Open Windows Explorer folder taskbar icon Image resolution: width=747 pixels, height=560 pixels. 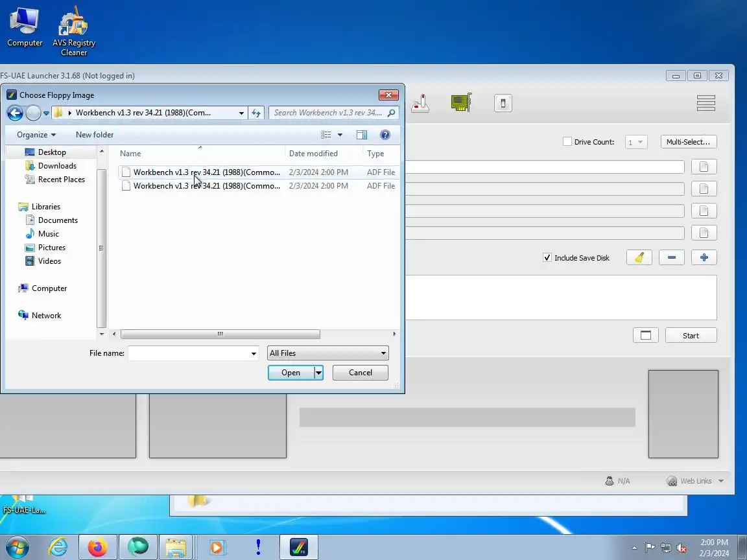coord(176,547)
